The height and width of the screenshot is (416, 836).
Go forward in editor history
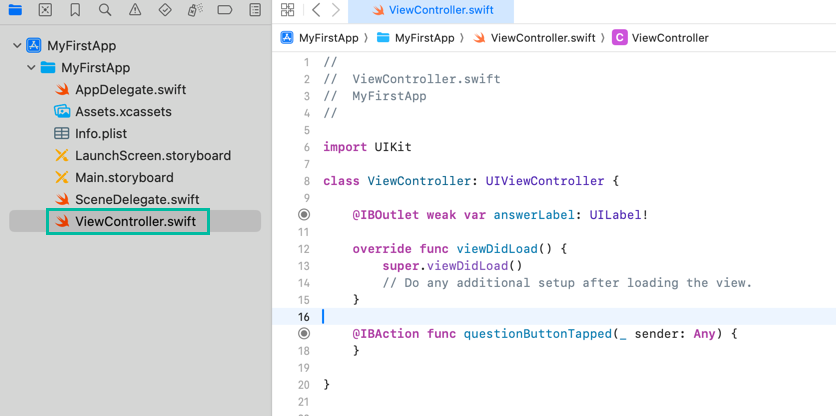[x=335, y=10]
